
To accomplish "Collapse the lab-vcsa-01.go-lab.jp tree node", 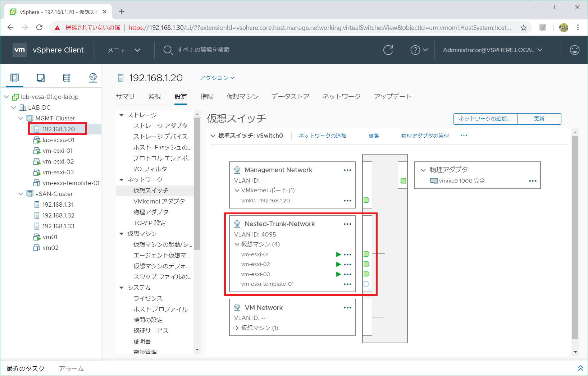I will [x=6, y=97].
